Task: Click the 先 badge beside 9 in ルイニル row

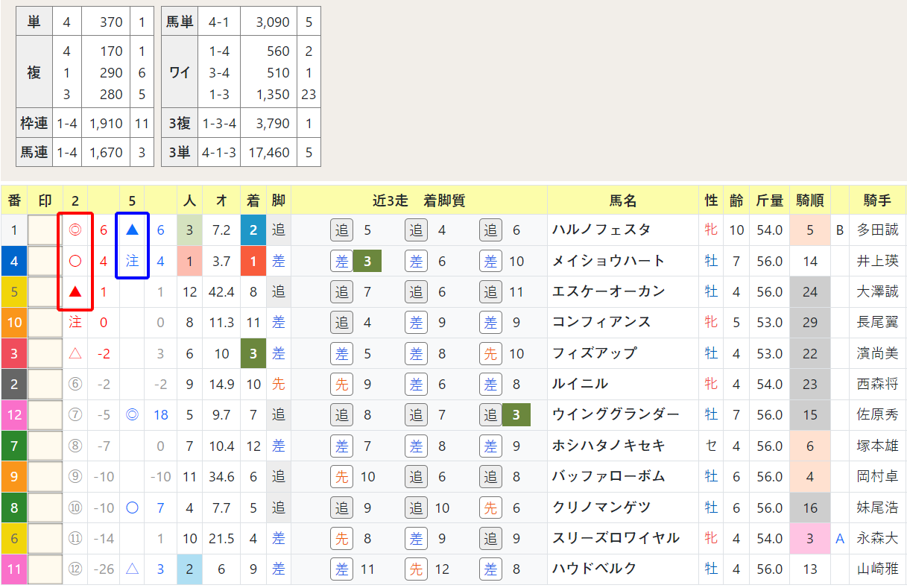Action: pos(342,385)
